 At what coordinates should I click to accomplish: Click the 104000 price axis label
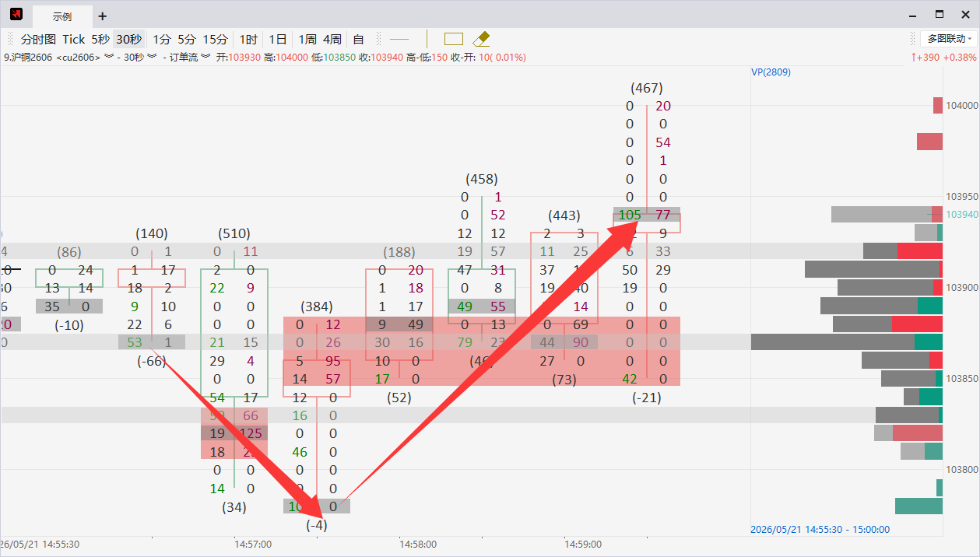click(x=962, y=106)
